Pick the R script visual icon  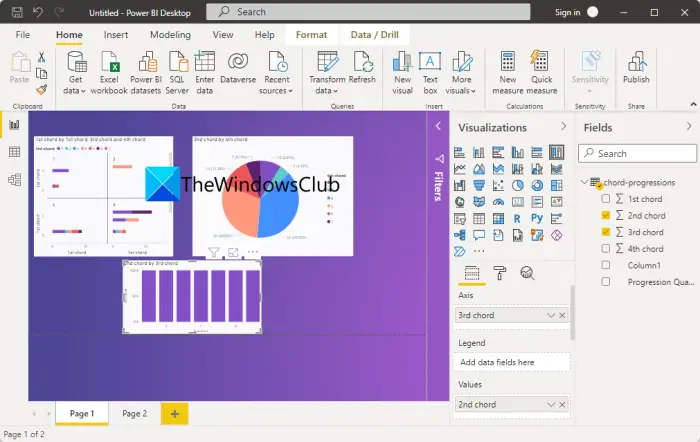[x=517, y=218]
